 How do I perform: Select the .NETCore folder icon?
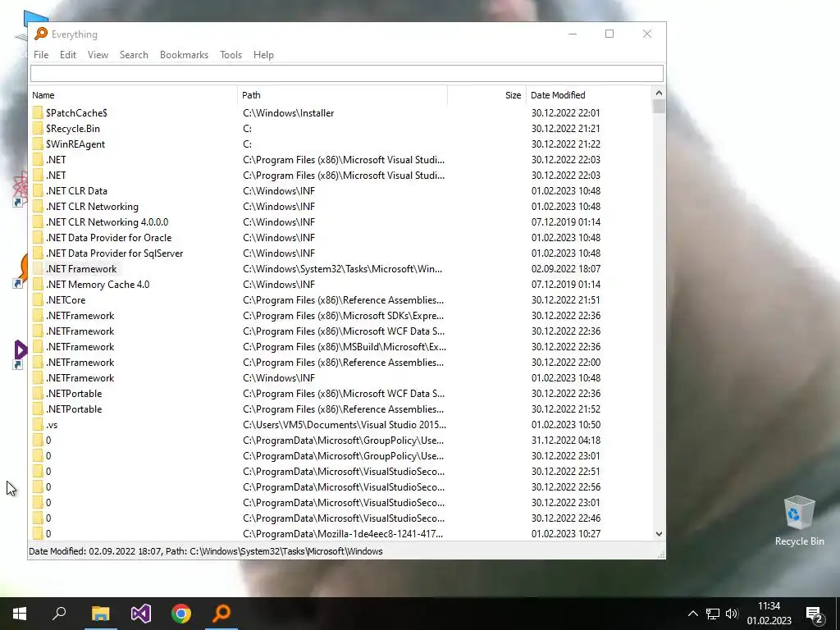click(38, 300)
